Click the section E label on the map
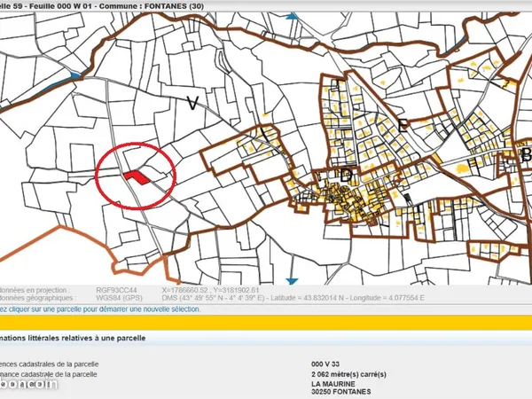This screenshot has width=532, height=399. pyautogui.click(x=403, y=126)
